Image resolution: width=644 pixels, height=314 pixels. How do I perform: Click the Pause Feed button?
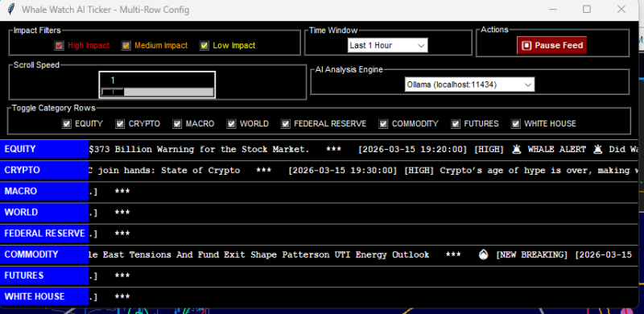tap(551, 46)
